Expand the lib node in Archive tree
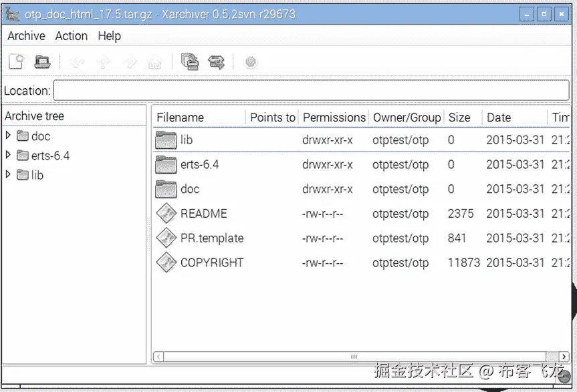The image size is (577, 392). (x=8, y=175)
